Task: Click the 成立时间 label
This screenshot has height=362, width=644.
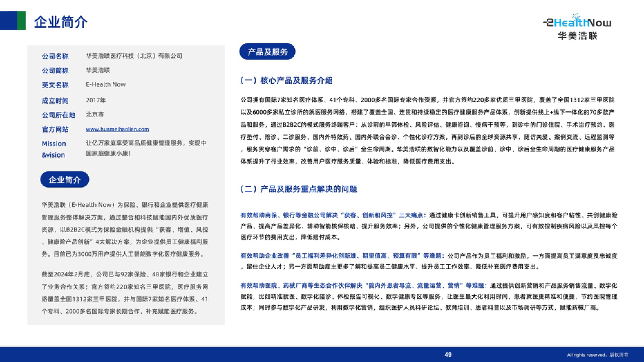Action: tap(55, 101)
